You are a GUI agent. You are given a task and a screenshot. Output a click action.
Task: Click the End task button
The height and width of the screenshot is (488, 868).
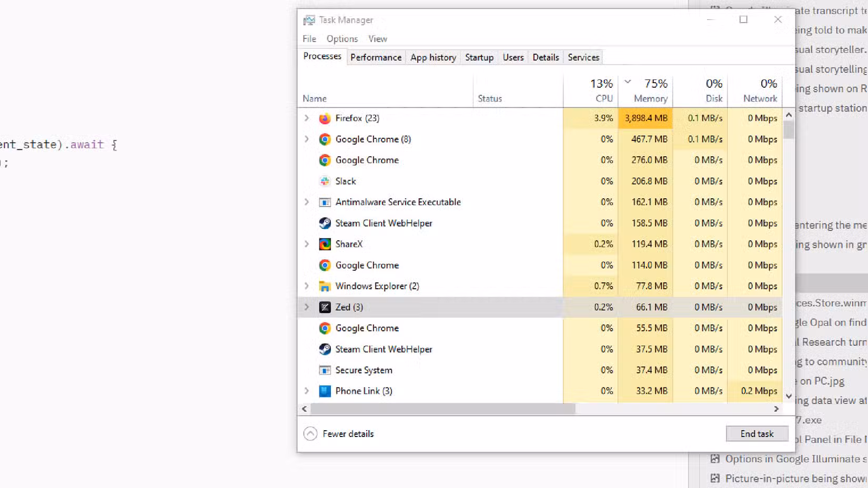(x=757, y=434)
